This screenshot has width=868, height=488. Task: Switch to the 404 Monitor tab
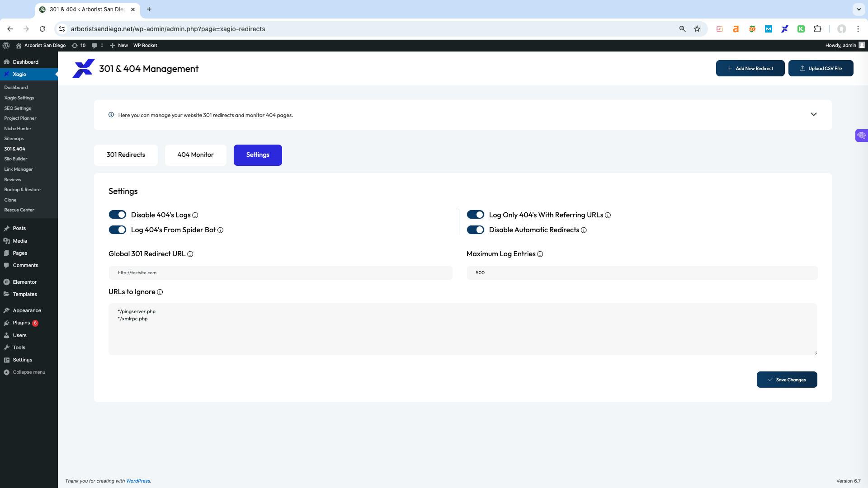[x=195, y=155]
